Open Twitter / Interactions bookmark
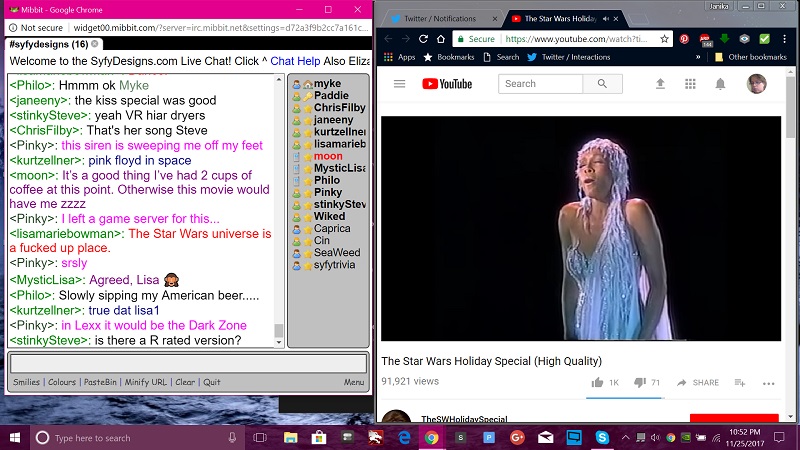Image resolution: width=800 pixels, height=450 pixels. [x=568, y=57]
